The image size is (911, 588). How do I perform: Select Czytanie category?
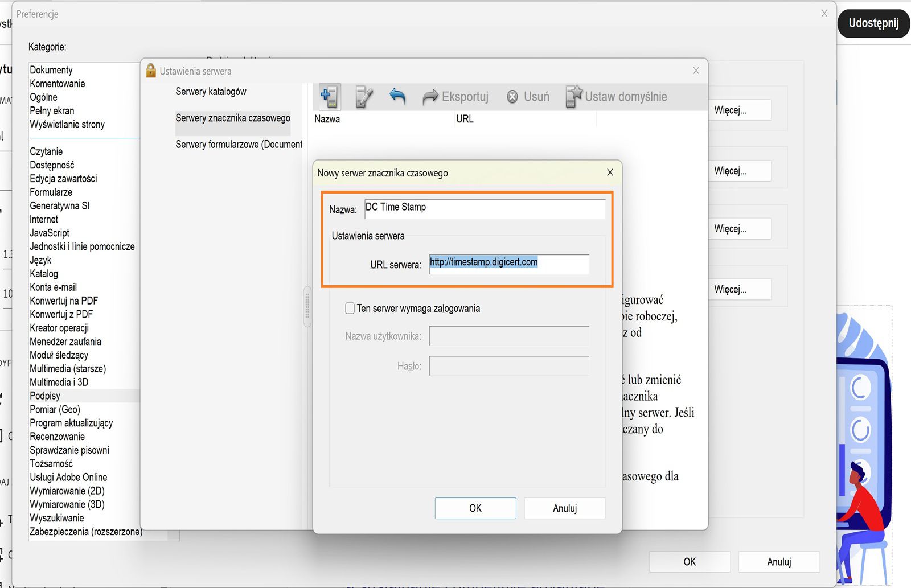[46, 151]
